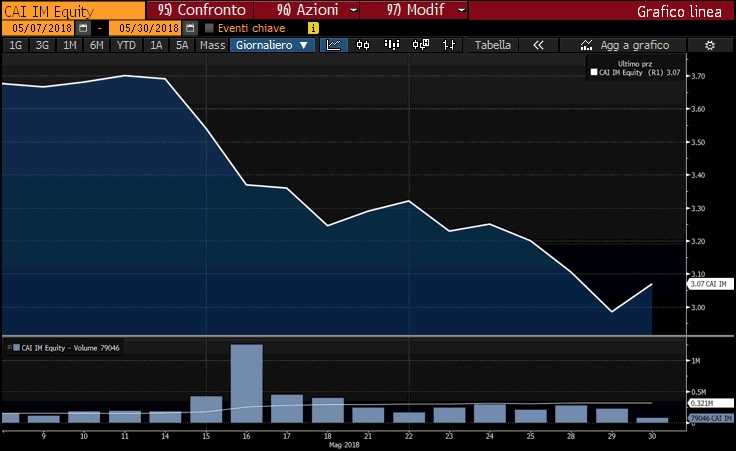This screenshot has width=736, height=451.
Task: Pick the OHLC ticks chart icon
Action: click(x=449, y=45)
